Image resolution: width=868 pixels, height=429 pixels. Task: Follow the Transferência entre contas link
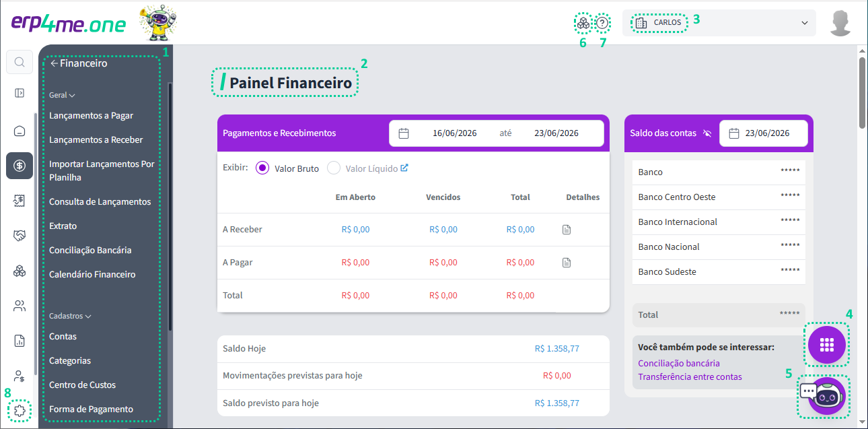[690, 377]
